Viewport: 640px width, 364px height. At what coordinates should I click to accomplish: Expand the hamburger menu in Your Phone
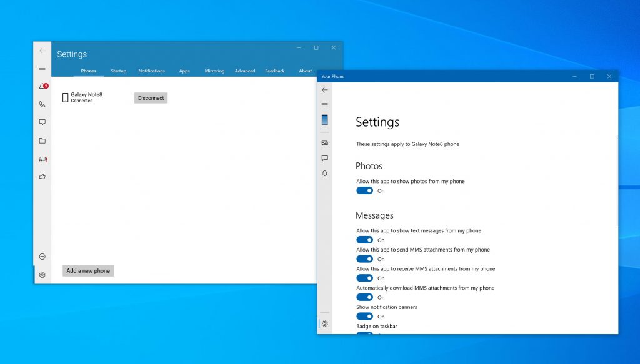point(325,104)
